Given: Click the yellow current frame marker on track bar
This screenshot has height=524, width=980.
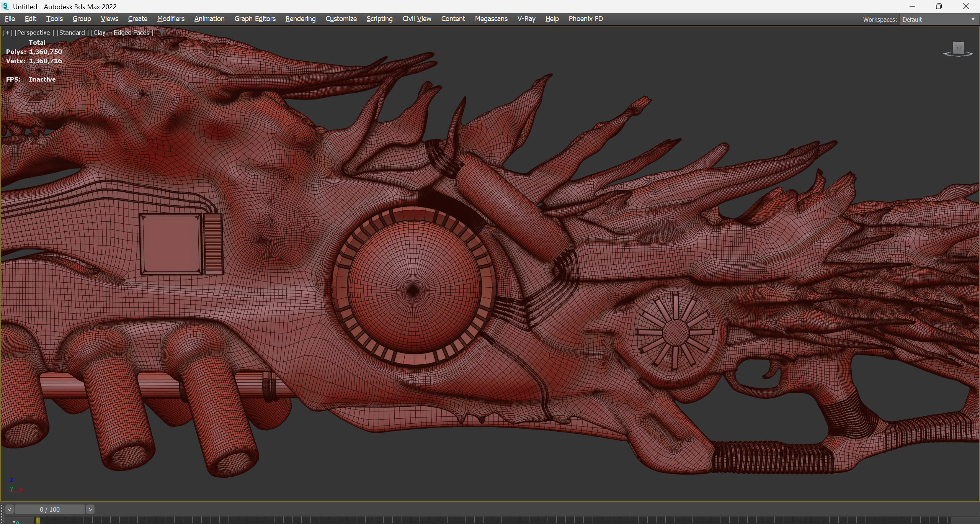Looking at the screenshot, I should (38, 521).
